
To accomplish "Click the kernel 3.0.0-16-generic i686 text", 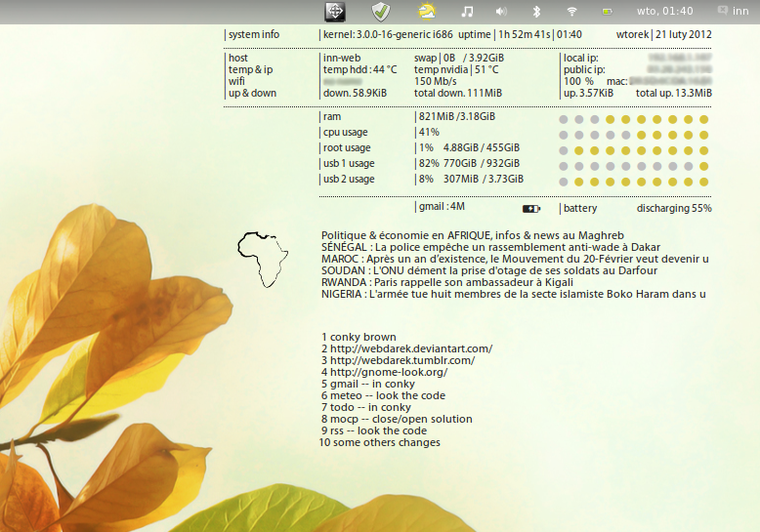I will click(388, 34).
